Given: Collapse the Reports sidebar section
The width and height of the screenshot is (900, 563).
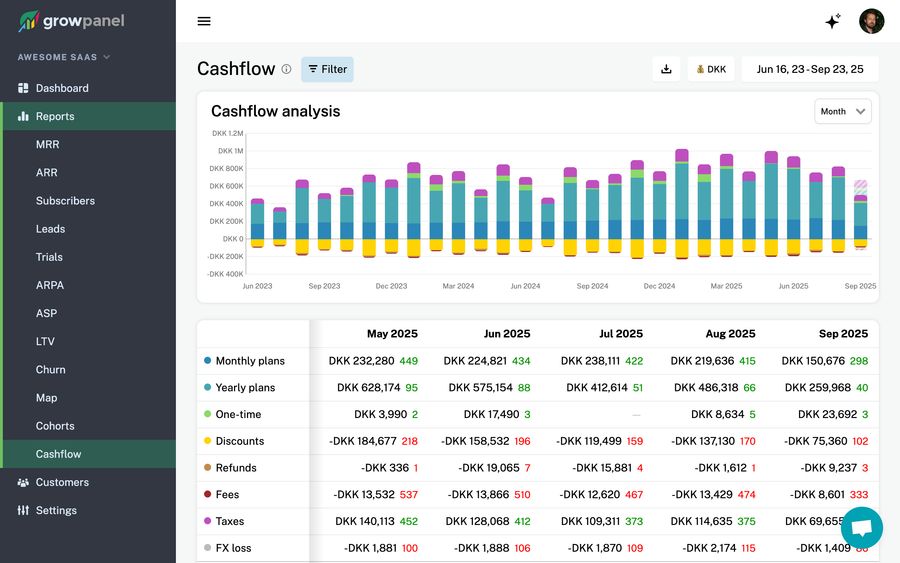Looking at the screenshot, I should (x=55, y=116).
